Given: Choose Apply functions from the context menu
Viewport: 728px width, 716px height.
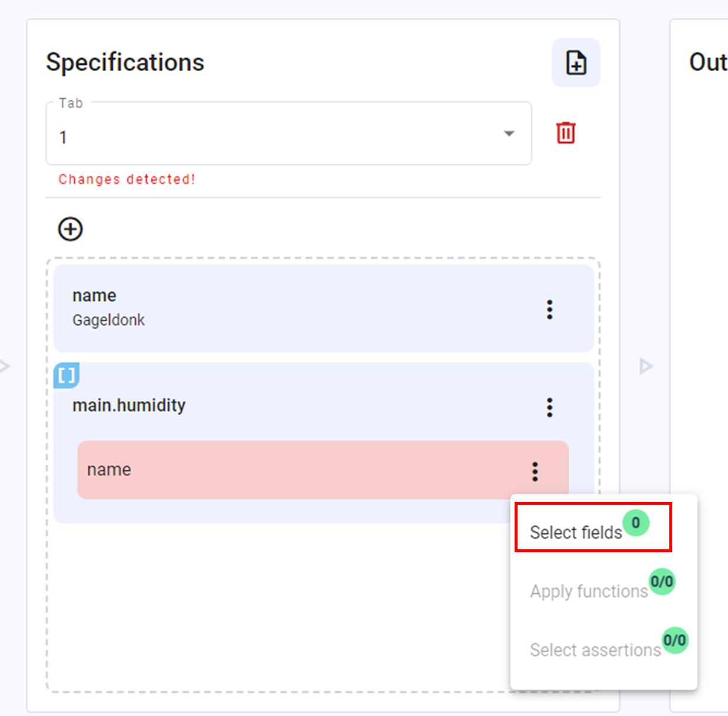Looking at the screenshot, I should click(589, 591).
